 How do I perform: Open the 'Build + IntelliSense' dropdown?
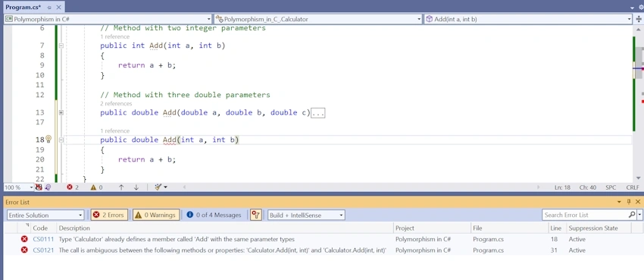point(306,215)
